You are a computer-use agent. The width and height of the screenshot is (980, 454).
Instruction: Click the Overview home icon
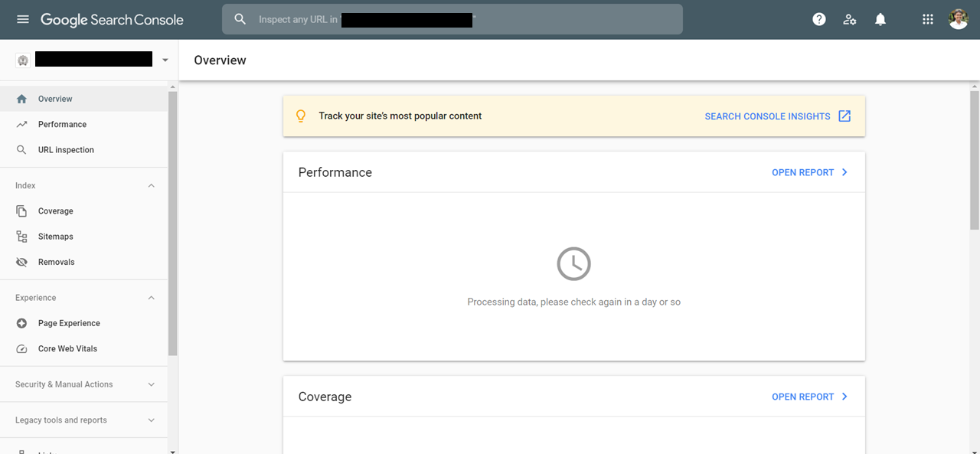tap(21, 99)
